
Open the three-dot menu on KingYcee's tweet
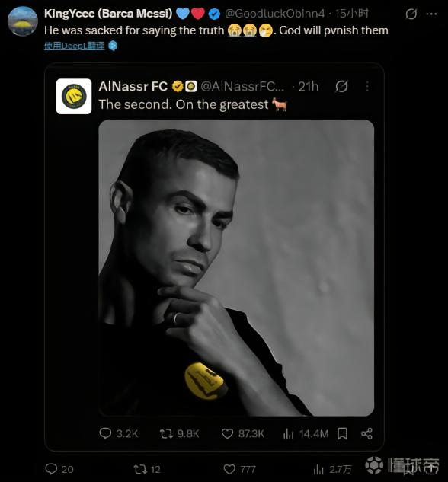(x=432, y=14)
